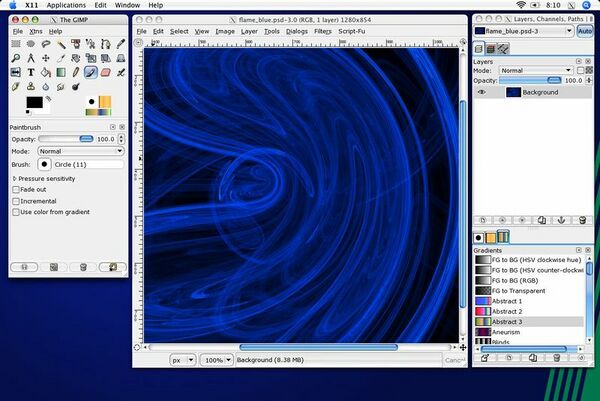Select the Eraser tool

(105, 72)
